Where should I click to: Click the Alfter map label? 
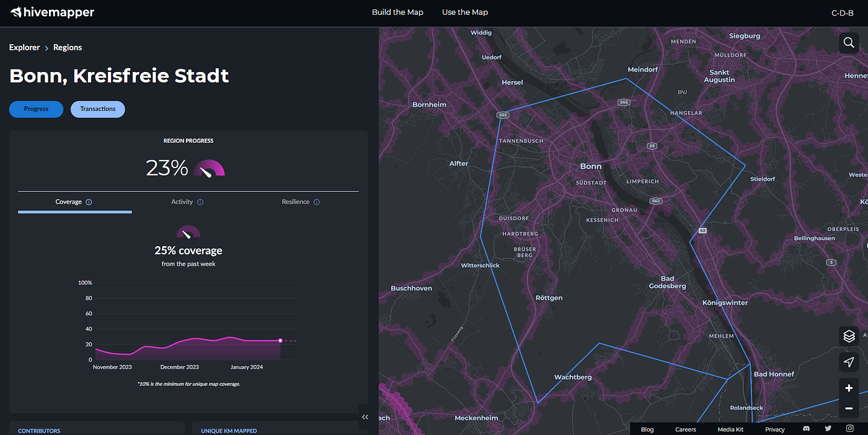[459, 164]
